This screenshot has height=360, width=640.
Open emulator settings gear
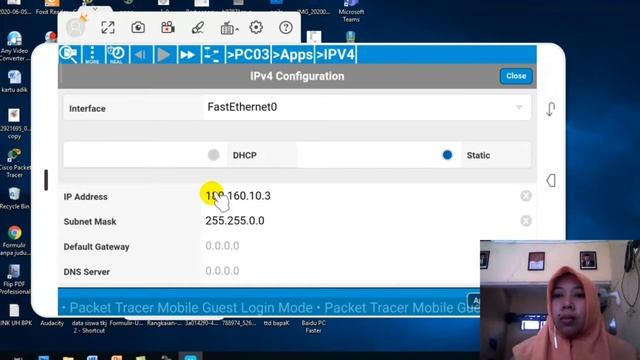point(256,28)
